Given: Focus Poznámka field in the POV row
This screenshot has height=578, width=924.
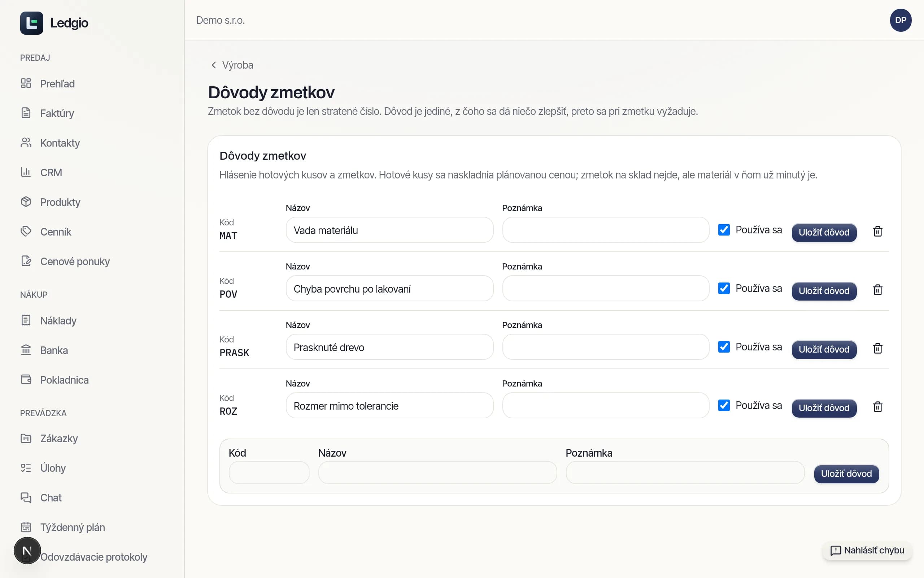Looking at the screenshot, I should tap(606, 288).
